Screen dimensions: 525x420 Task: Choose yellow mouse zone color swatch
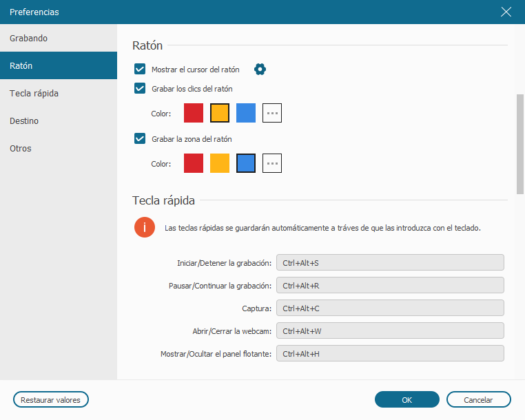(220, 163)
